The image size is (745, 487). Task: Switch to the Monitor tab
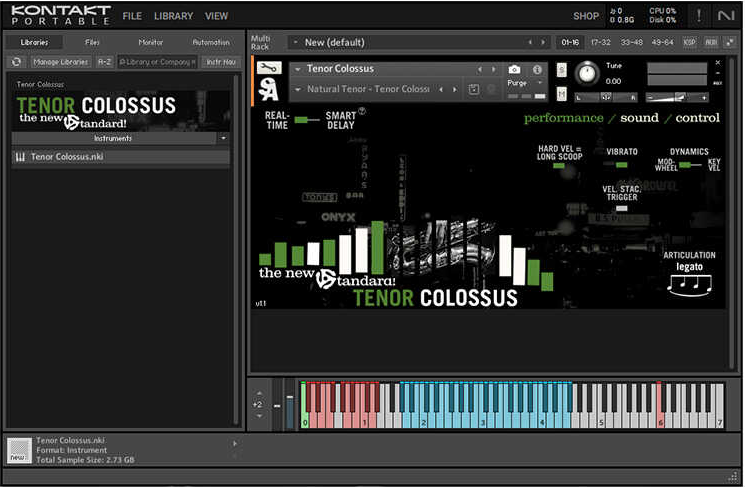pyautogui.click(x=151, y=42)
